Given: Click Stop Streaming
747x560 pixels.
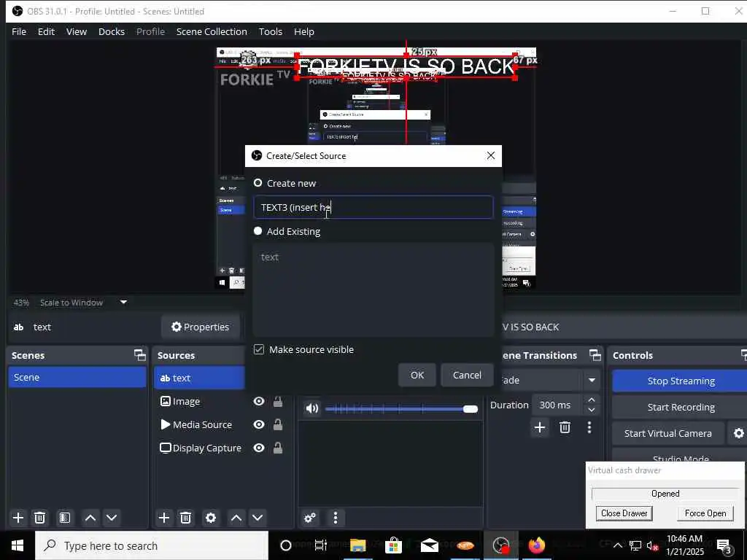Looking at the screenshot, I should coord(681,381).
